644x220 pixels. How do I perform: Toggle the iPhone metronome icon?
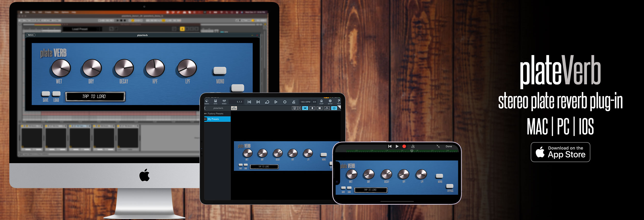point(413,146)
